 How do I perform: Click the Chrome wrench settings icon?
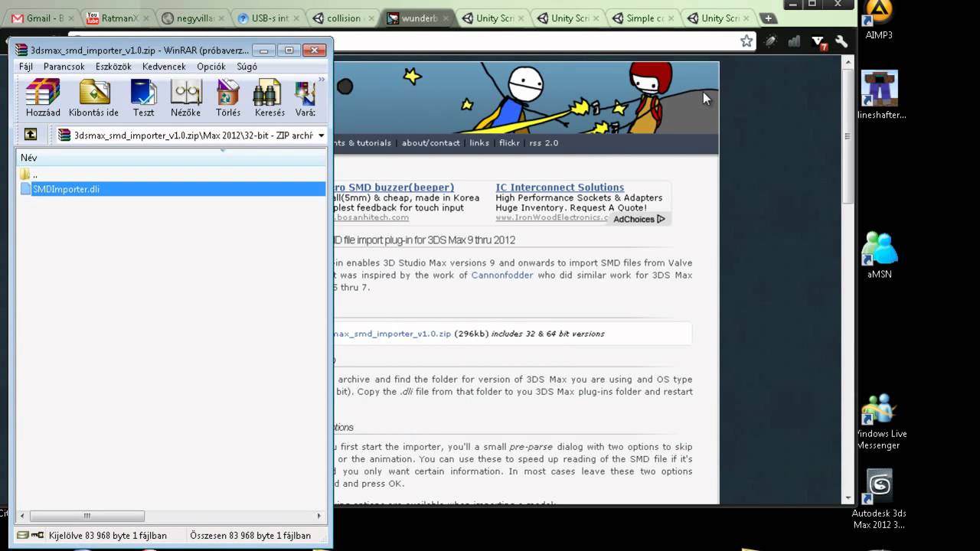tap(841, 41)
